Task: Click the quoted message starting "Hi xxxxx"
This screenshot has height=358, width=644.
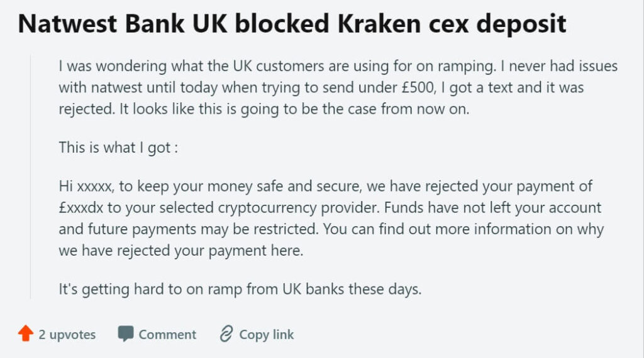Action: click(x=330, y=218)
